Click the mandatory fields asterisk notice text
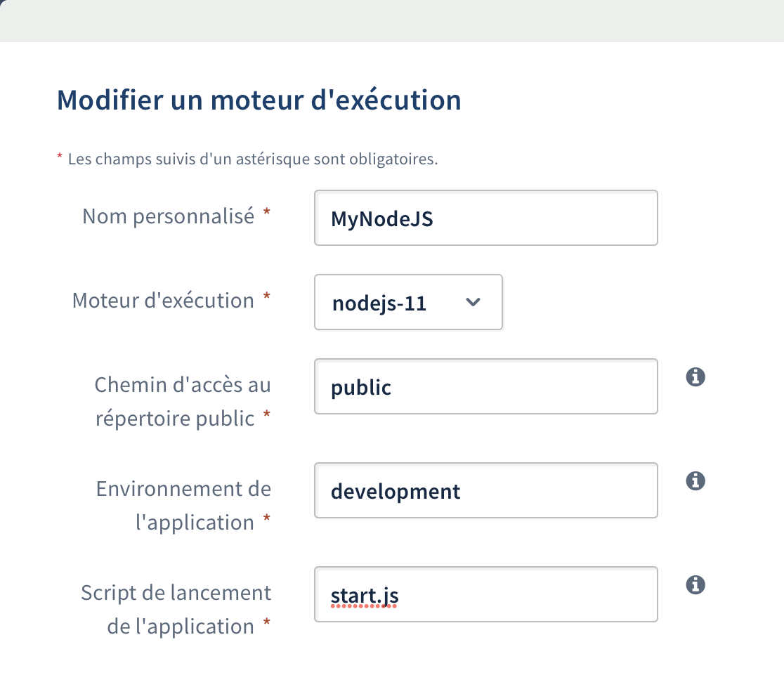Image resolution: width=784 pixels, height=687 pixels. pyautogui.click(x=253, y=159)
